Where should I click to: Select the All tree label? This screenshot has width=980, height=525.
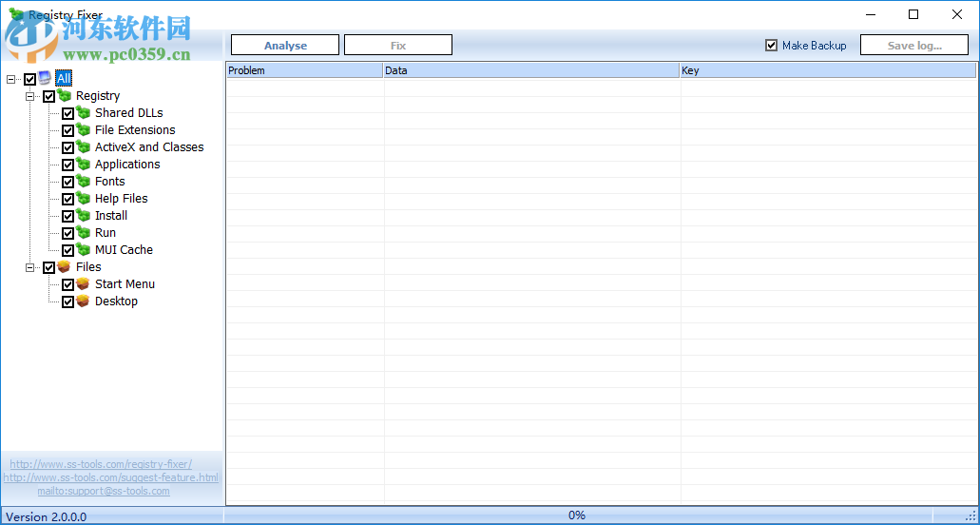[63, 78]
